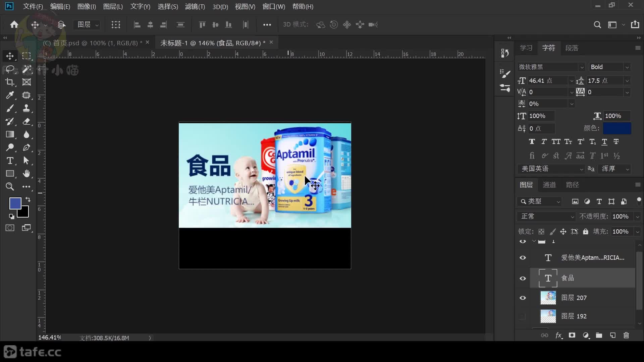Viewport: 644px width, 362px height.
Task: Create a new layer
Action: pos(613,335)
